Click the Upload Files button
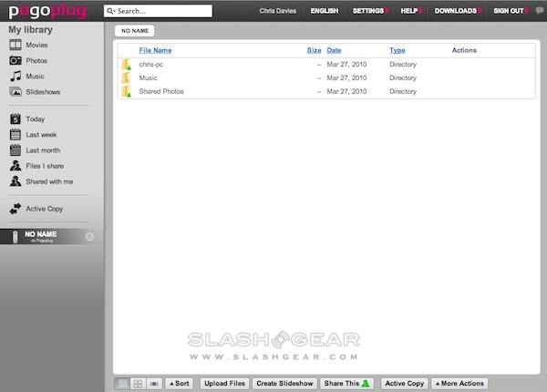Image resolution: width=547 pixels, height=392 pixels. click(x=223, y=384)
